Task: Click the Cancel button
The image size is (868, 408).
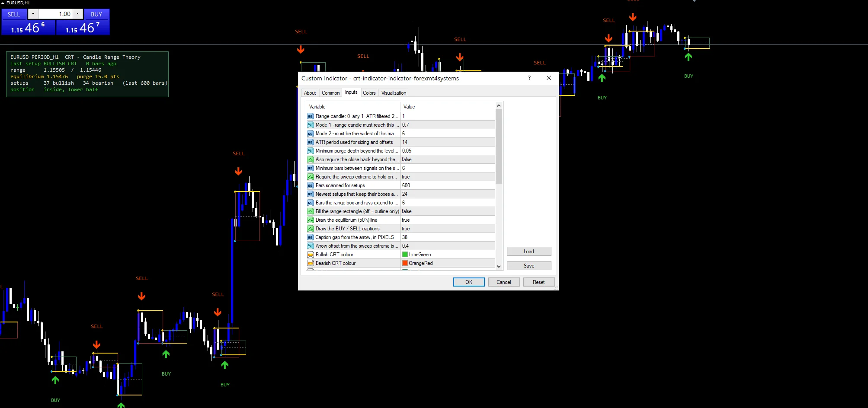Action: pos(503,282)
